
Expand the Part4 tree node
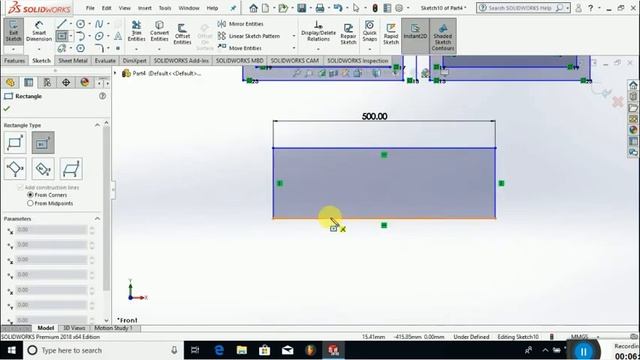(115, 73)
